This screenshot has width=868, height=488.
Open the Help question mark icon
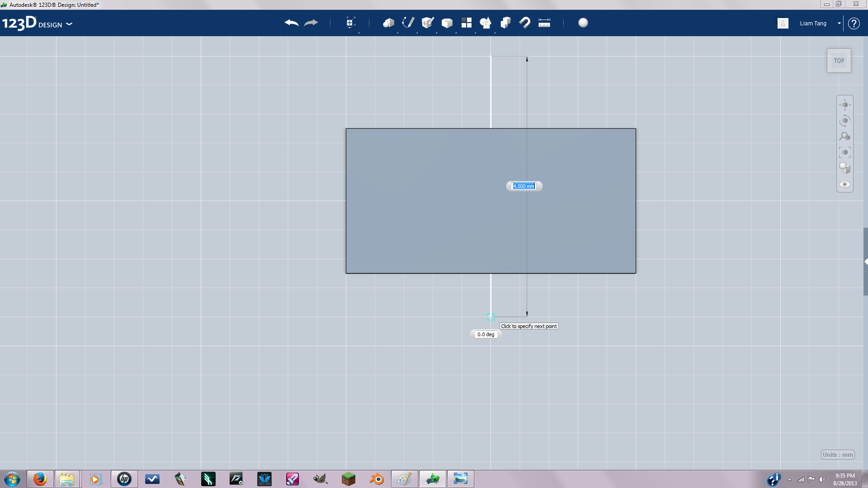tap(854, 23)
